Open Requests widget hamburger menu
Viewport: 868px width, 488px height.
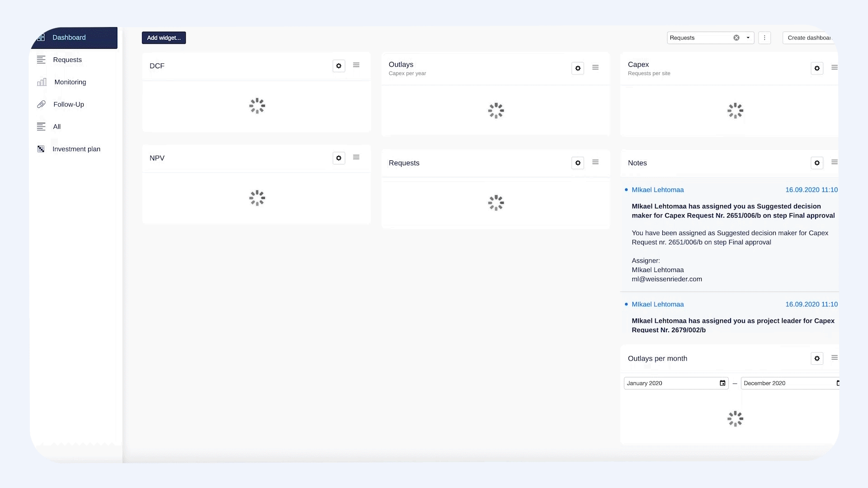(595, 162)
